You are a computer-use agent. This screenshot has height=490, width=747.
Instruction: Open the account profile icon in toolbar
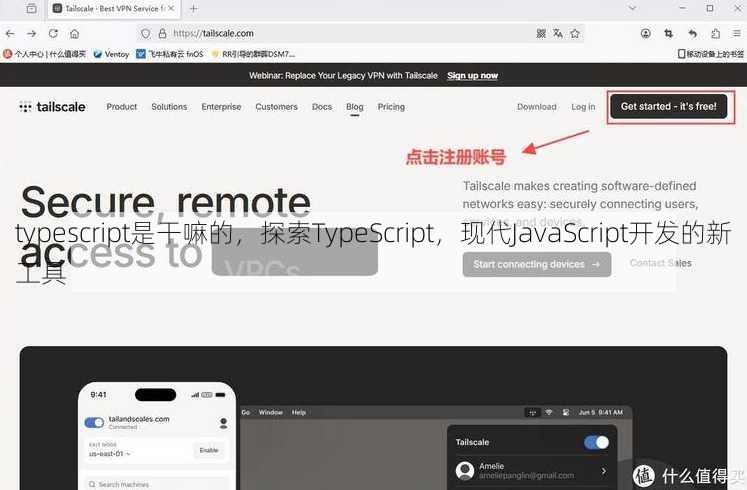646,33
